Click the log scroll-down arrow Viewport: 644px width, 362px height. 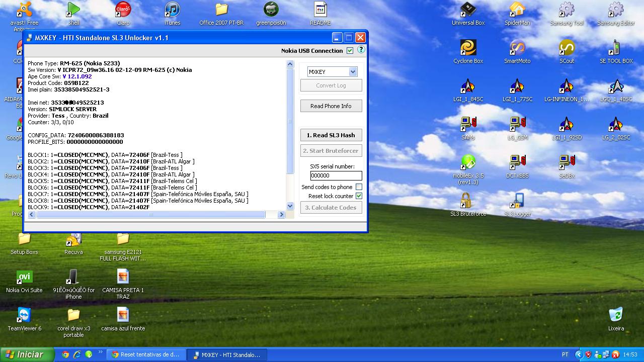pos(290,206)
